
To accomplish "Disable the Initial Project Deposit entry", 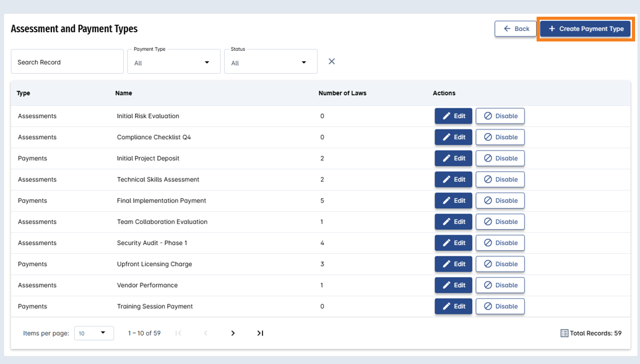I will coord(500,158).
